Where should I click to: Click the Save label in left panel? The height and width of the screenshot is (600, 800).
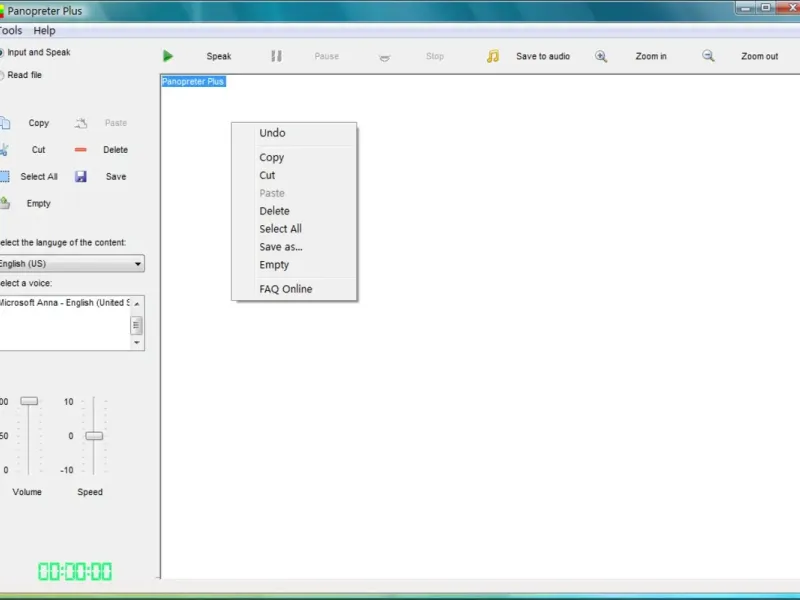(x=116, y=177)
